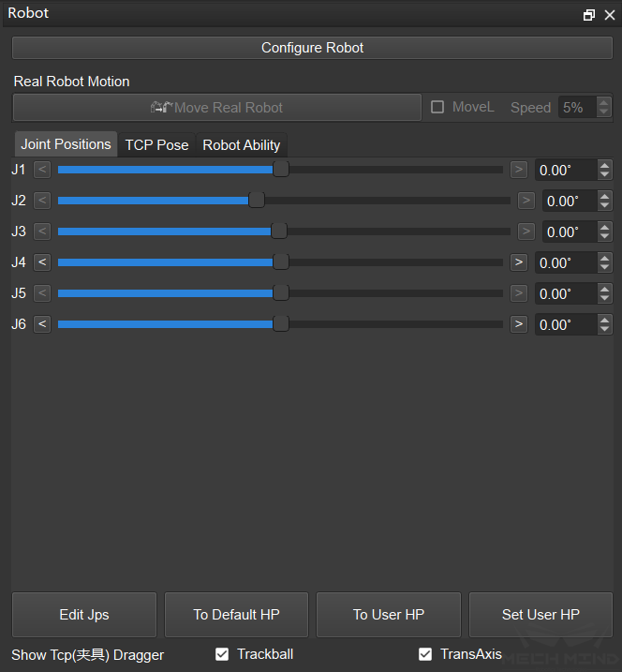The height and width of the screenshot is (672, 622).
Task: Decrease J3 angle with spinbox down arrow
Action: 604,237
